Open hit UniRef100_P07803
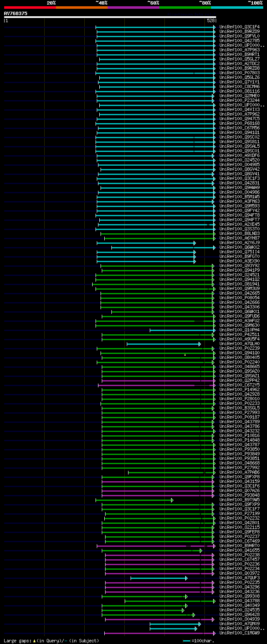This screenshot has width=267, height=644. click(239, 73)
